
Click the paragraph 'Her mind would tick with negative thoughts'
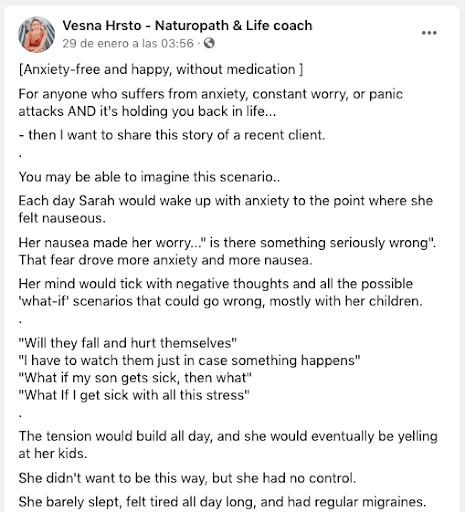(220, 292)
